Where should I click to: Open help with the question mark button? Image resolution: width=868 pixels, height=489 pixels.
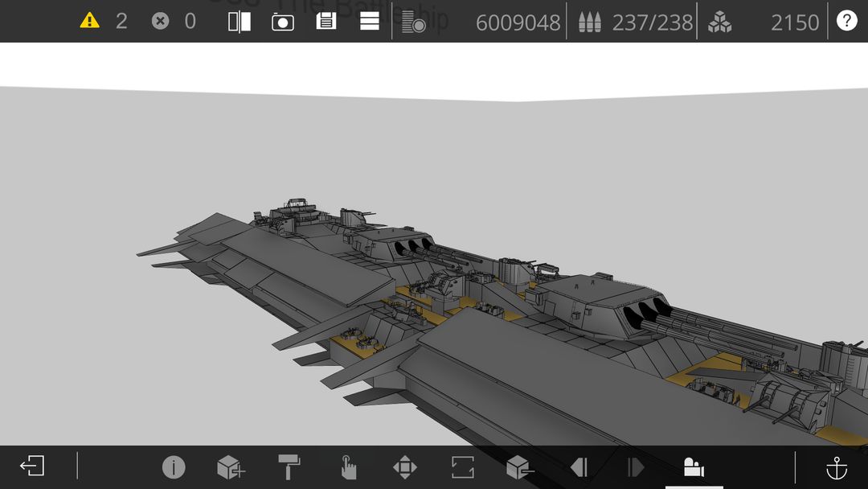point(846,21)
